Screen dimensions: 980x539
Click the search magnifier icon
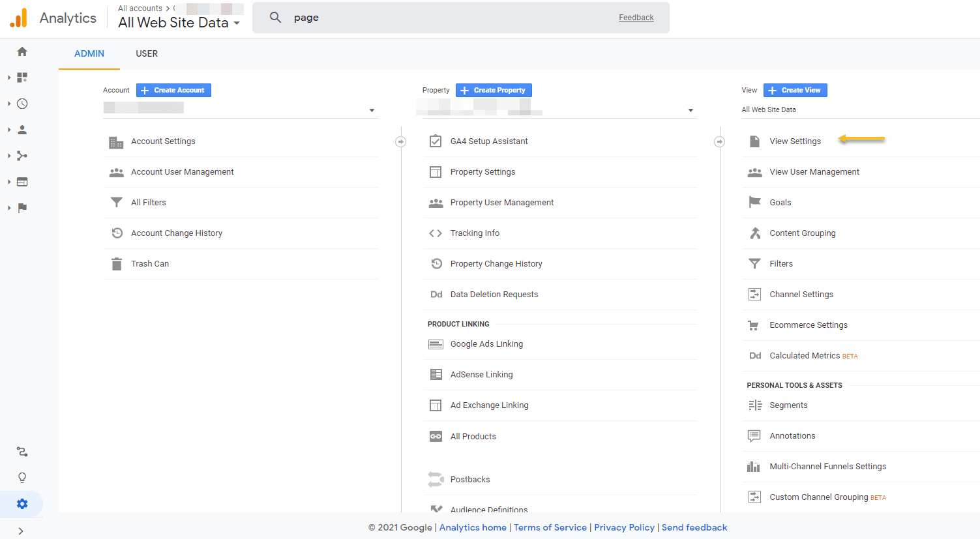click(x=274, y=17)
